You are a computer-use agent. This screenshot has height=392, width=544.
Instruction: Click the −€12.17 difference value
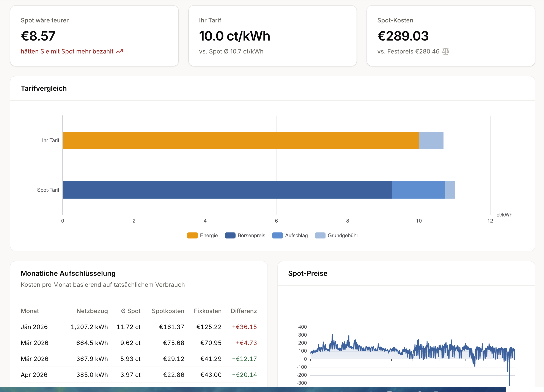[x=244, y=359]
